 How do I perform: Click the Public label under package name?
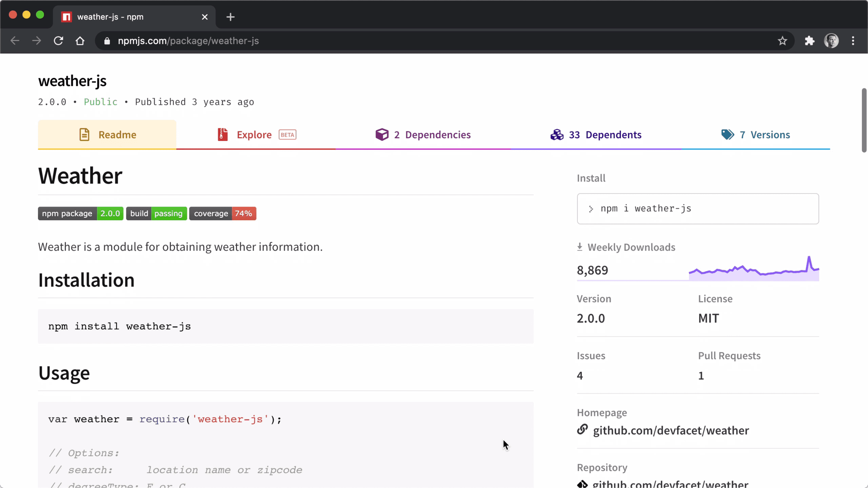101,102
